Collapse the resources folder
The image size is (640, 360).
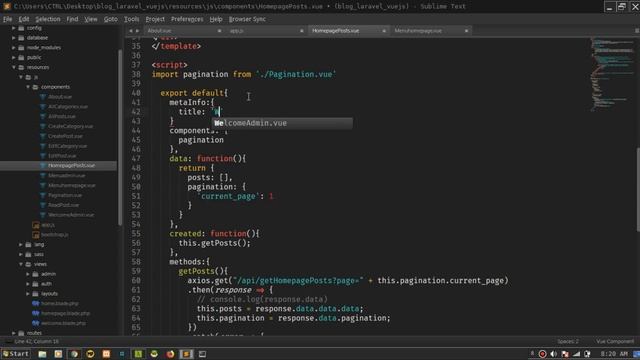coord(14,67)
